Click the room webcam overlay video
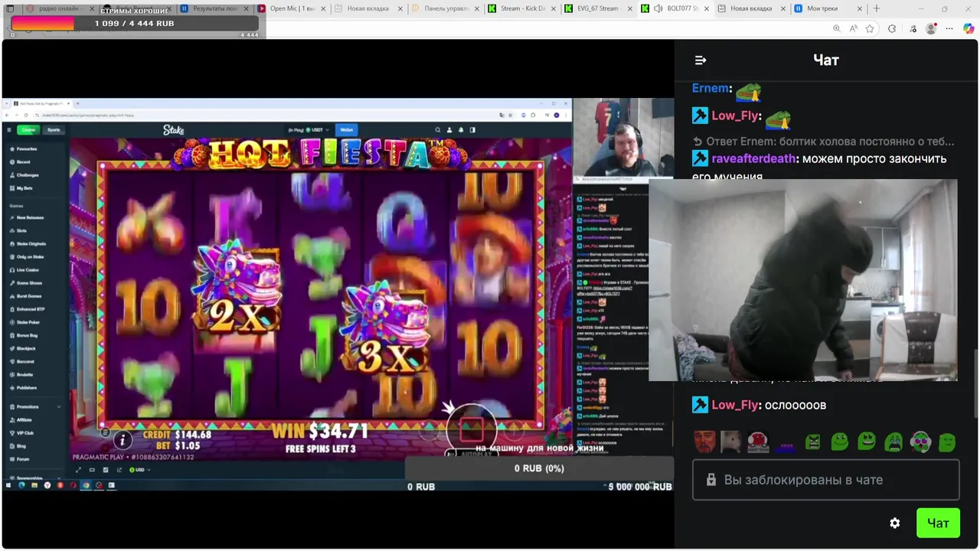Image resolution: width=980 pixels, height=551 pixels. [802, 280]
